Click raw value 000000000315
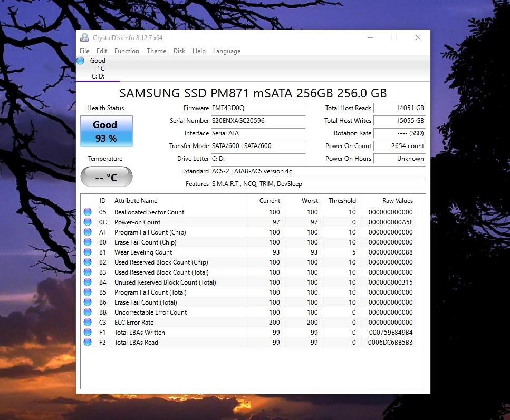The height and width of the screenshot is (420, 510). click(390, 282)
